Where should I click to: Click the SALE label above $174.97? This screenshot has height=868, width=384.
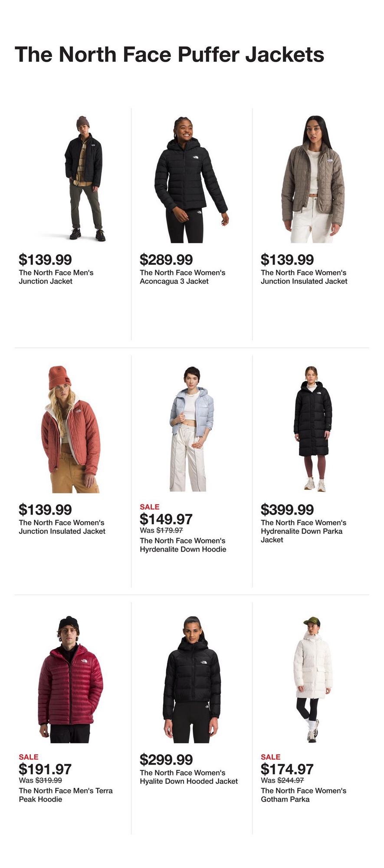271,757
